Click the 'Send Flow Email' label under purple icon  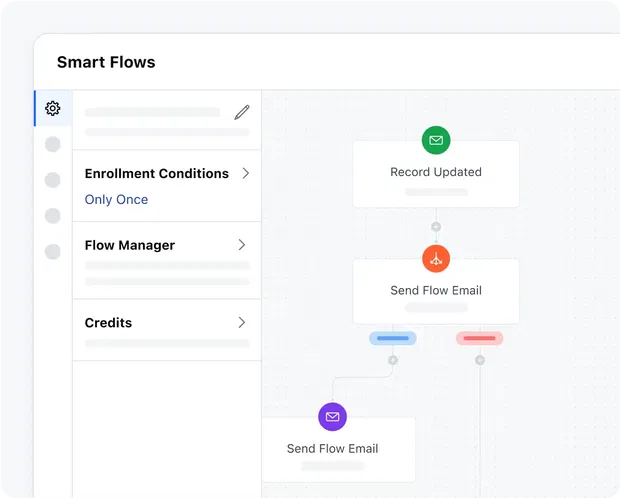[x=332, y=449]
